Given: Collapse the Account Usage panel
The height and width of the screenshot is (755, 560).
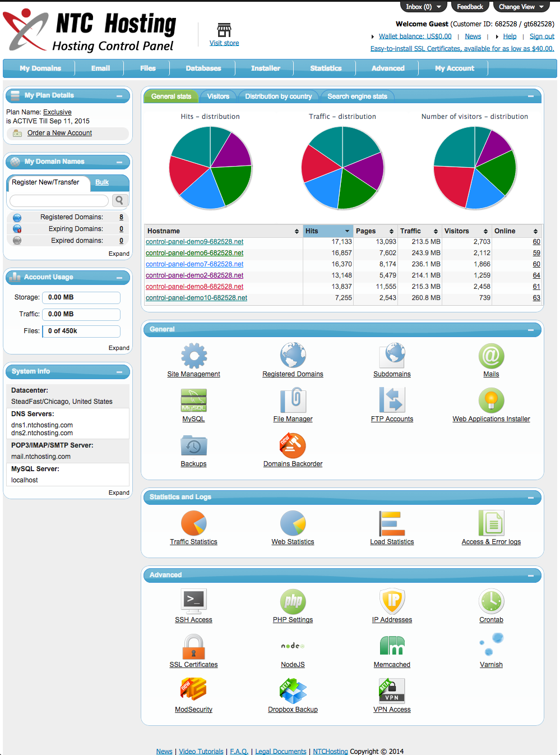Looking at the screenshot, I should point(119,278).
